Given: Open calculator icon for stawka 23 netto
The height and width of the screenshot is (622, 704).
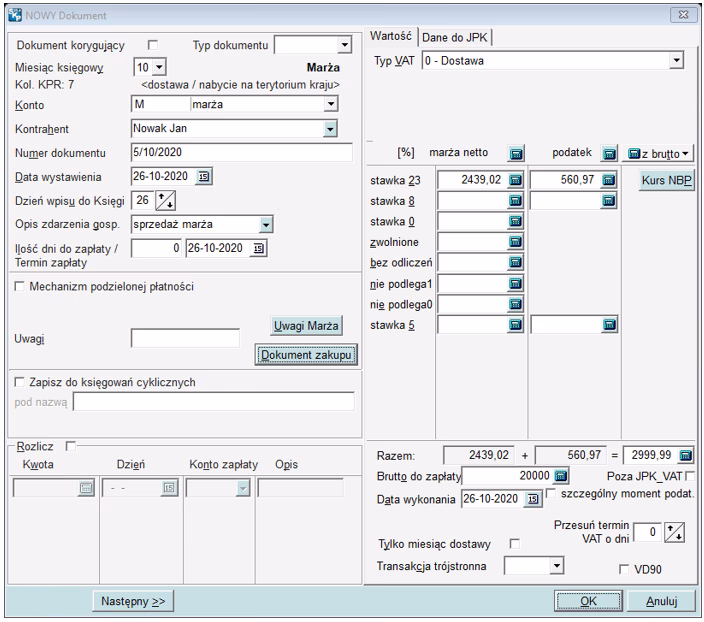Looking at the screenshot, I should pyautogui.click(x=516, y=180).
